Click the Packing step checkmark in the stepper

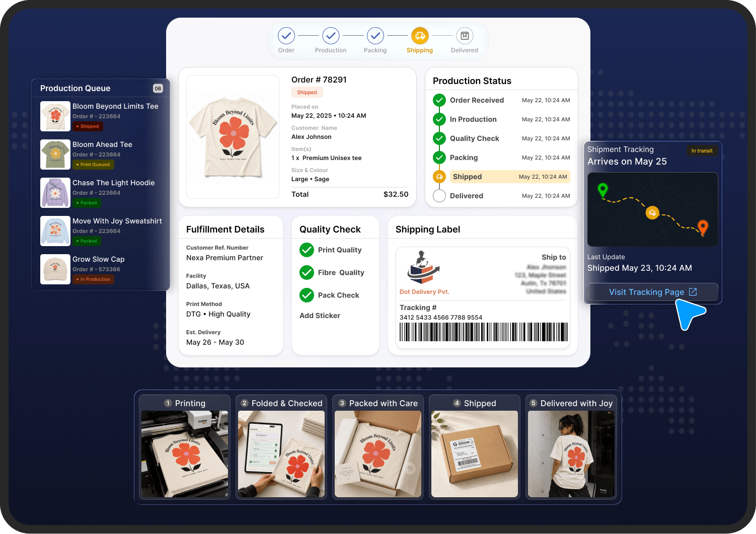click(375, 36)
